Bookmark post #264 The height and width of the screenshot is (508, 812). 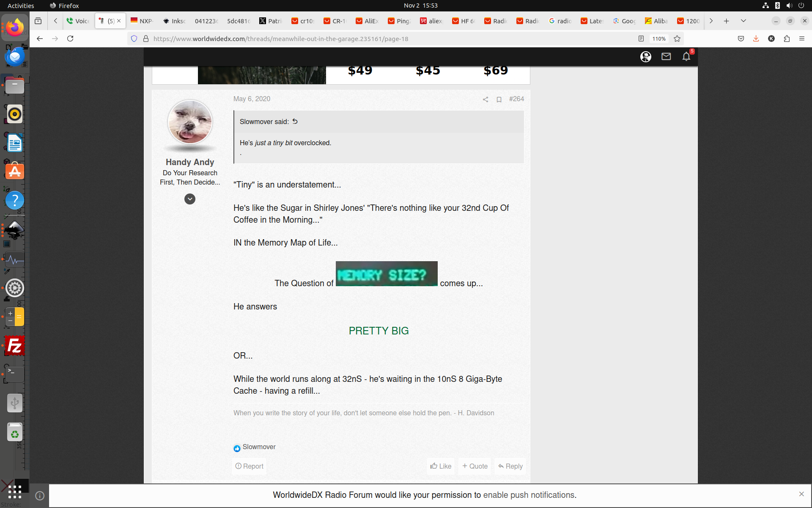(499, 99)
